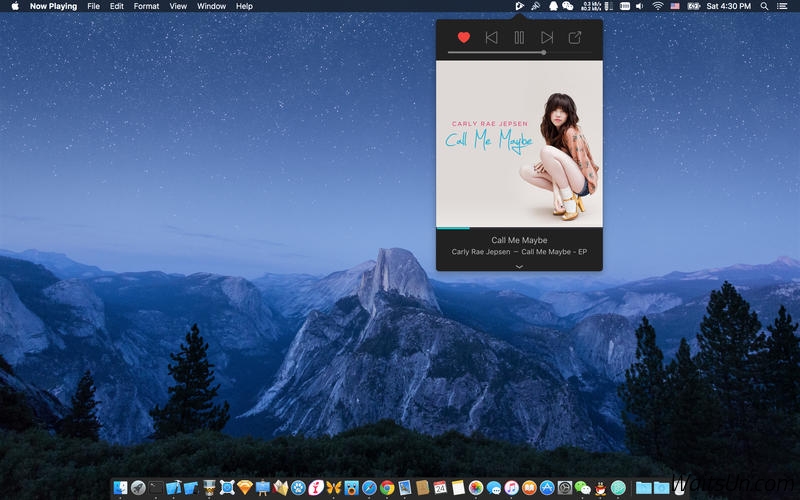Open the Now Playing app menu
The width and height of the screenshot is (800, 500).
[x=54, y=6]
